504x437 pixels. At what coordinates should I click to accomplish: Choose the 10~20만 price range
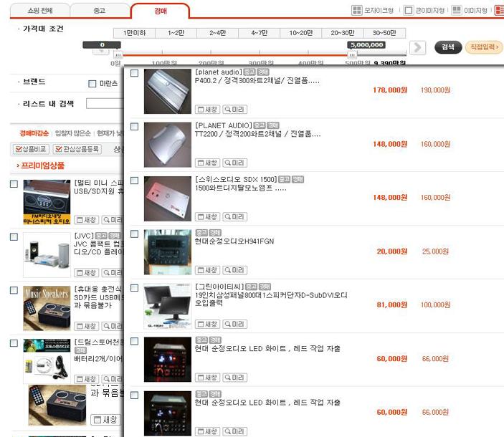click(x=300, y=33)
